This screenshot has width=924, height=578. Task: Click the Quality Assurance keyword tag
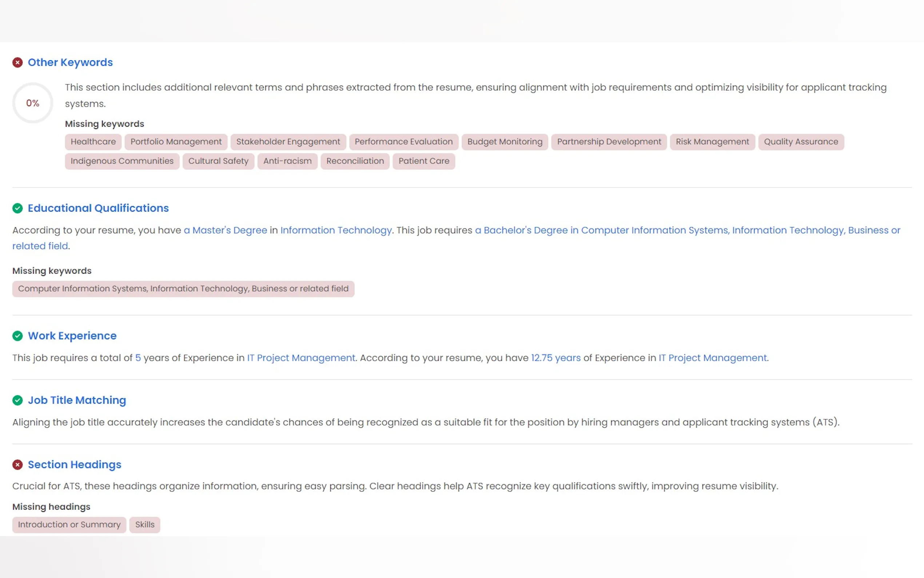[801, 142]
